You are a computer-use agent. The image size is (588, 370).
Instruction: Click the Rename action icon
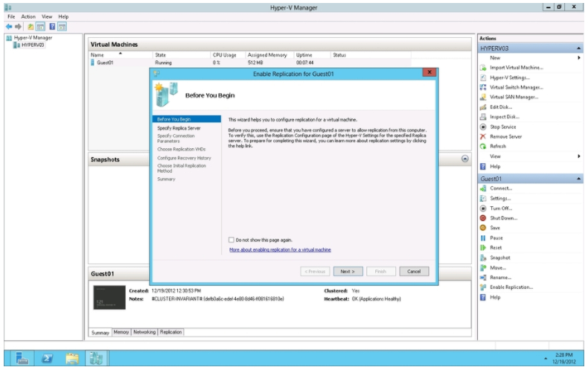[483, 277]
